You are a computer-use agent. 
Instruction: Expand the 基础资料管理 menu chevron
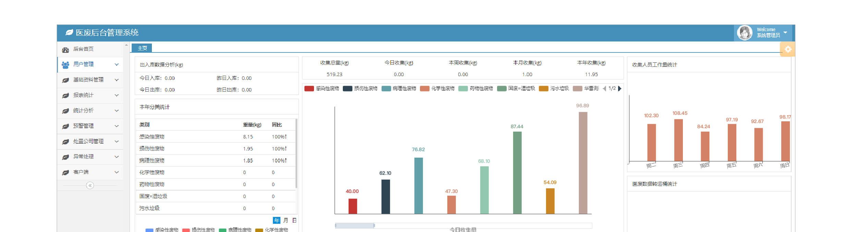117,80
